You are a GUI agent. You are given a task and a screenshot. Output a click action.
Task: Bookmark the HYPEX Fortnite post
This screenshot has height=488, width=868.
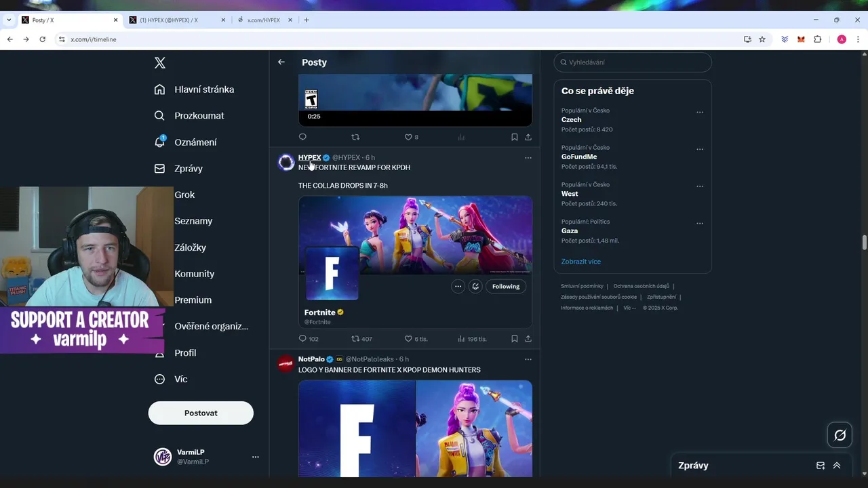515,339
